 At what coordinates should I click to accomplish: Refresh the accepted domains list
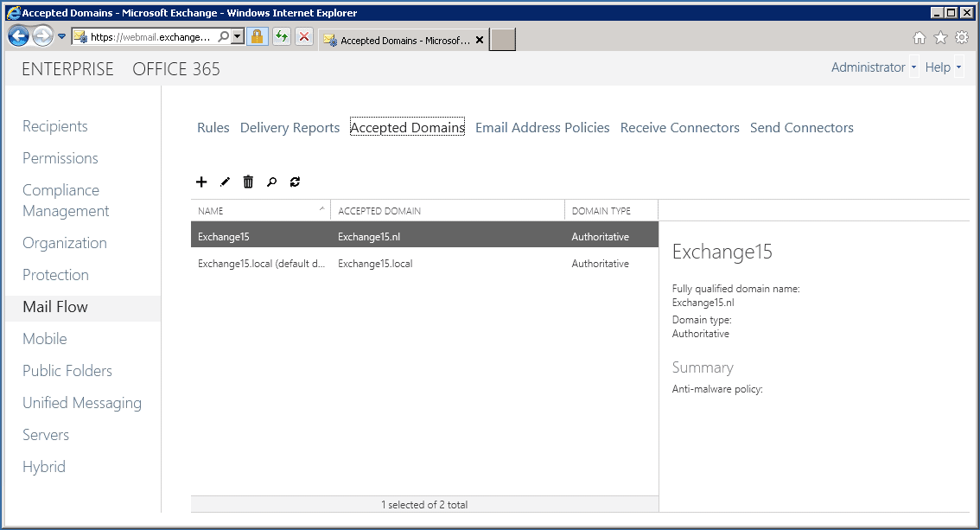(295, 182)
